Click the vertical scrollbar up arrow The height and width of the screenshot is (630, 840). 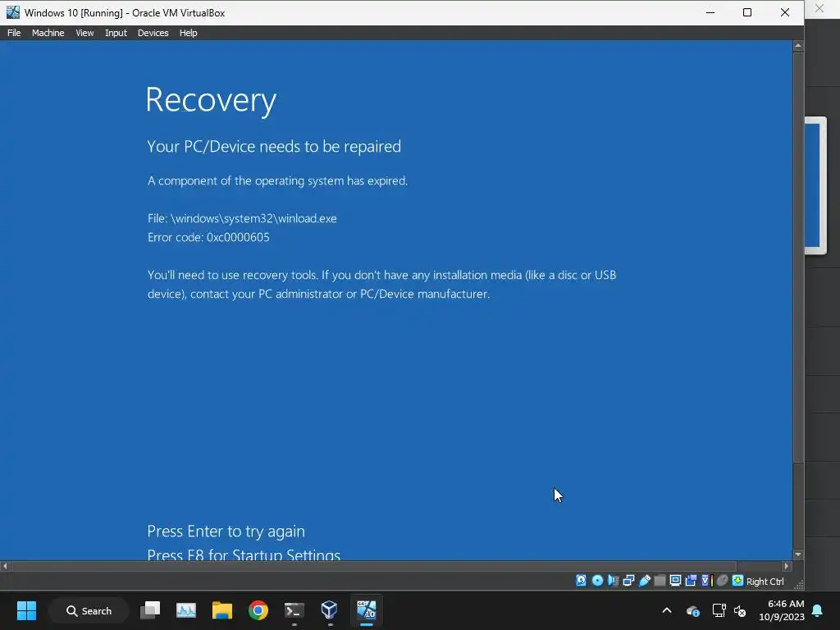coord(798,46)
